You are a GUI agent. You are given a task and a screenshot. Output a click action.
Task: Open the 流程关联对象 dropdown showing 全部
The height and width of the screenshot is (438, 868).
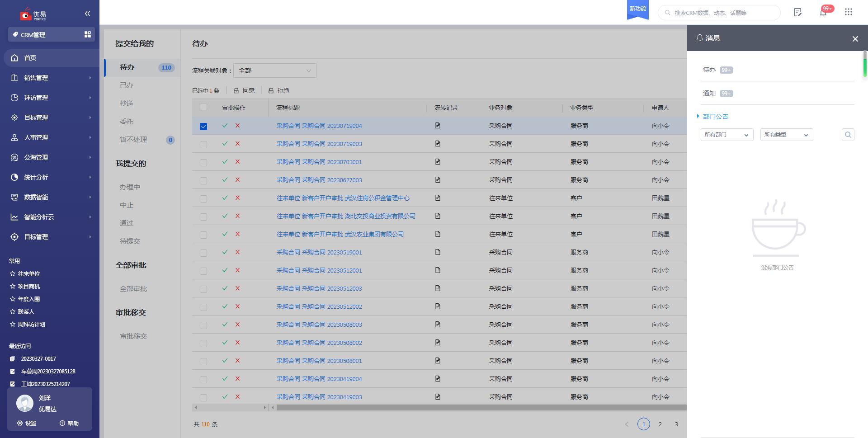click(x=274, y=71)
